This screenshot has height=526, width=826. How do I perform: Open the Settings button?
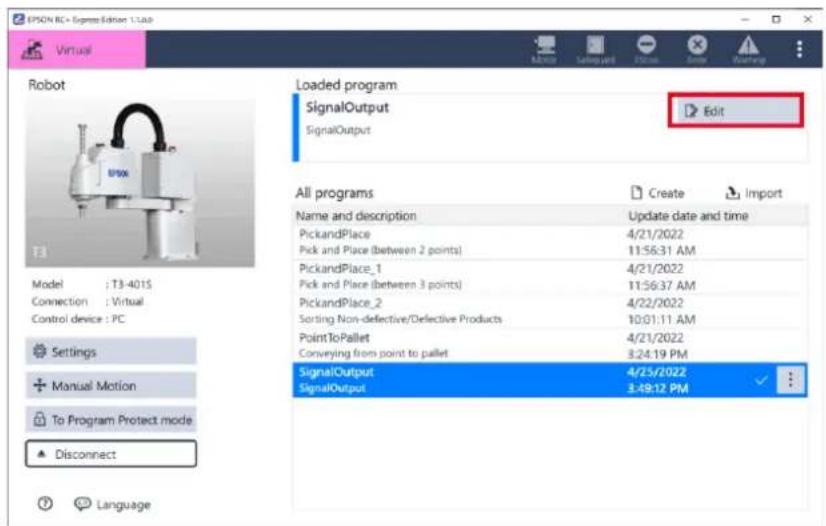pos(111,351)
